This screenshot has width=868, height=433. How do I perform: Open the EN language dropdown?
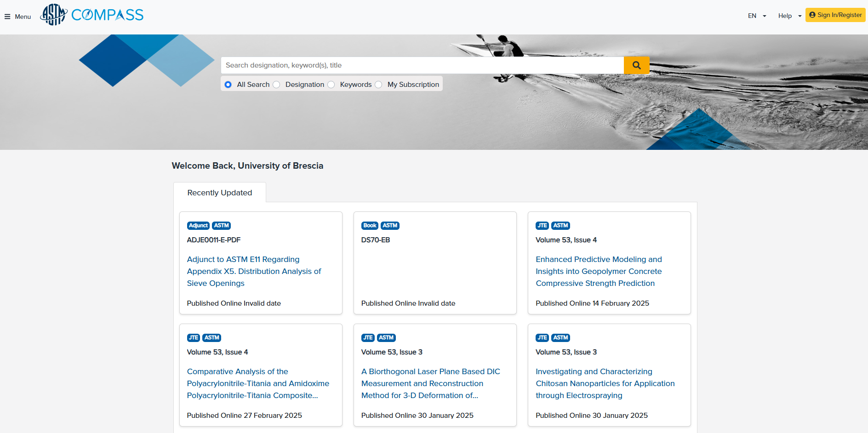(x=757, y=16)
